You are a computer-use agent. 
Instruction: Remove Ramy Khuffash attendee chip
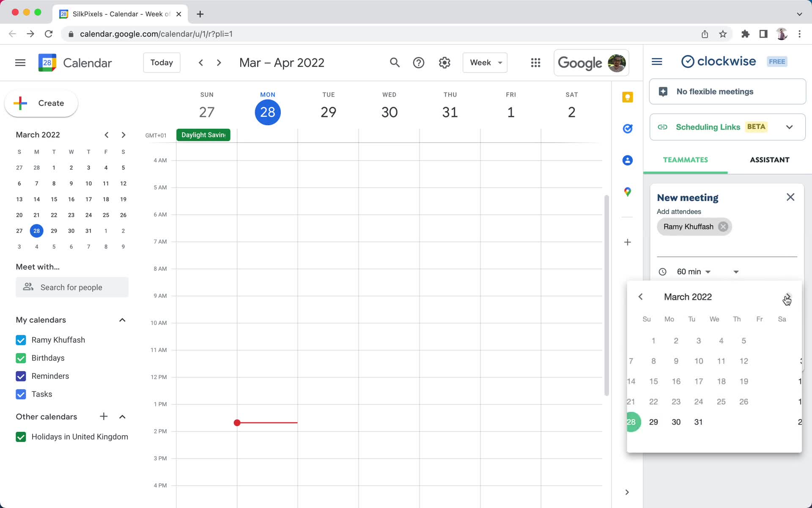[723, 226]
